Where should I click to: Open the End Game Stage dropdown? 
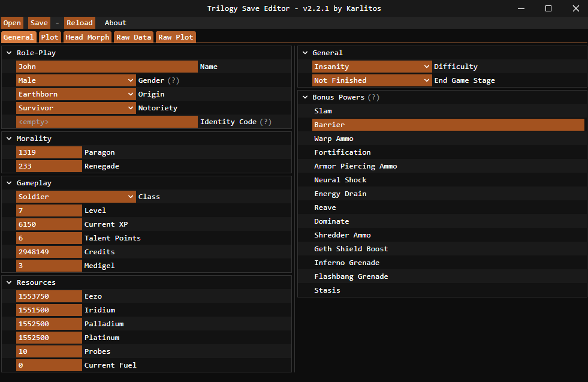[372, 80]
